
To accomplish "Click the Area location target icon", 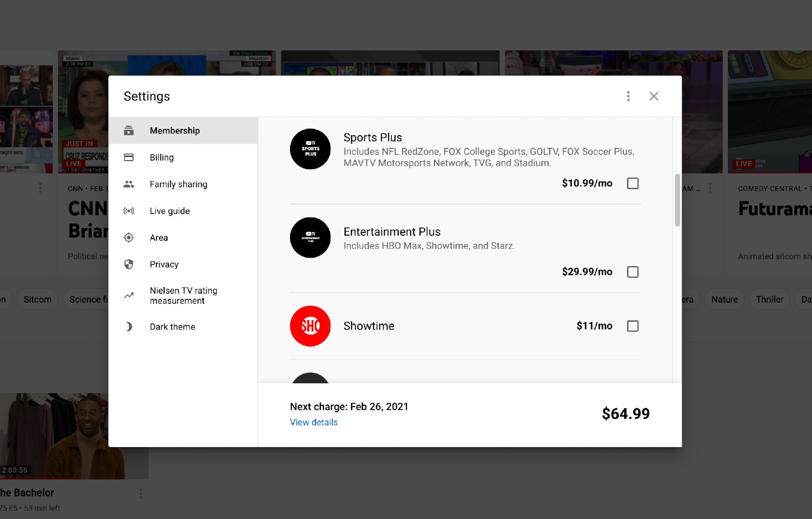I will pos(129,238).
